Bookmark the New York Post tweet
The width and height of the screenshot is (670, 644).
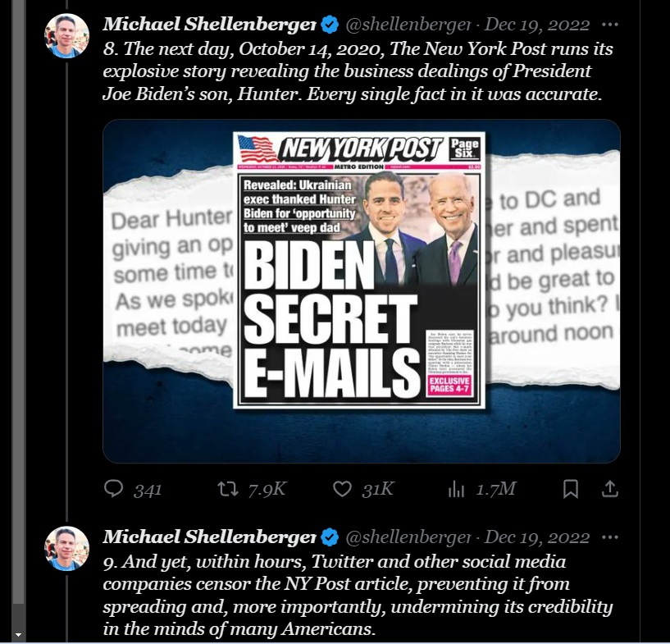tap(571, 489)
